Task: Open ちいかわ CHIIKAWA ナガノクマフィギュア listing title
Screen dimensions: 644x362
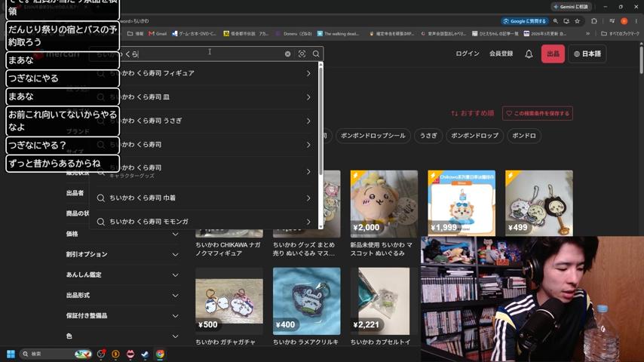Action: [228, 249]
